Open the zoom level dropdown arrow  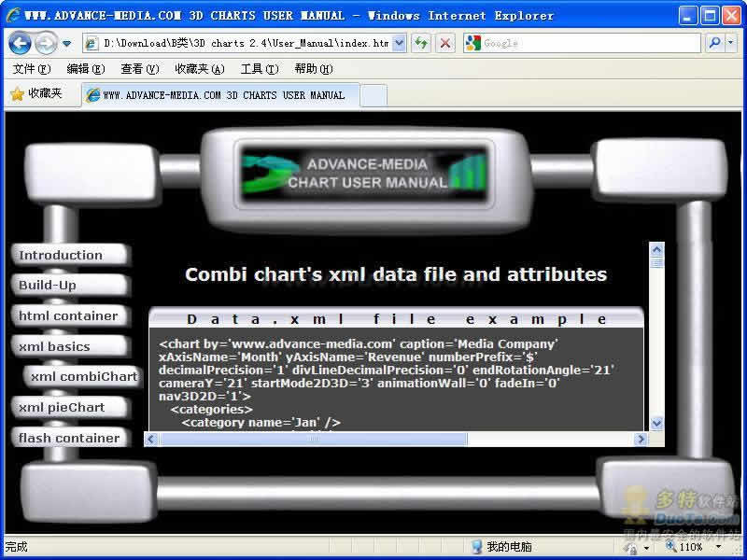(719, 547)
